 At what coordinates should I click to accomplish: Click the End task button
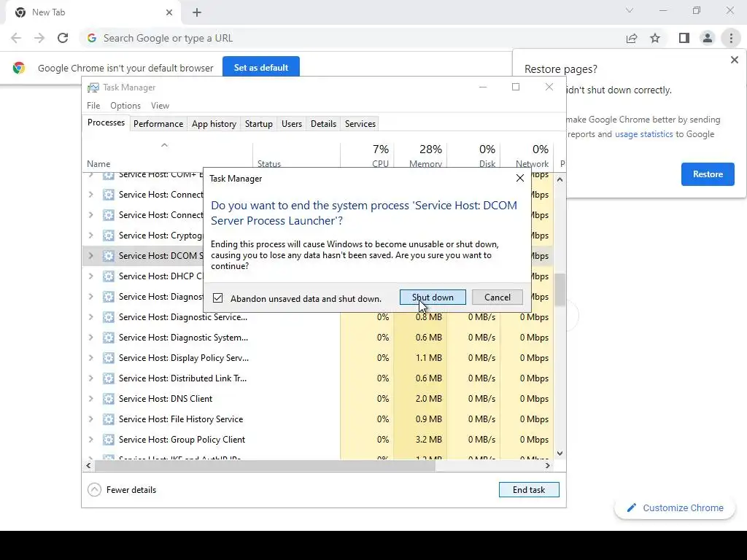(529, 489)
